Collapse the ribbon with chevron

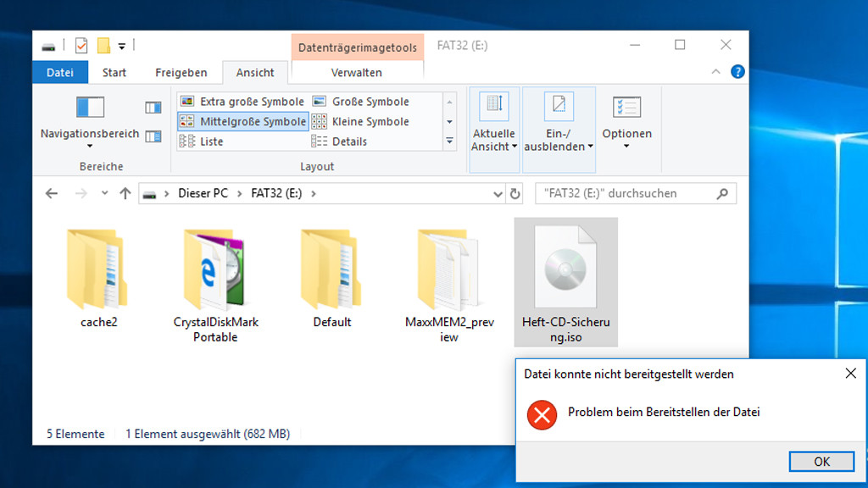coord(715,72)
